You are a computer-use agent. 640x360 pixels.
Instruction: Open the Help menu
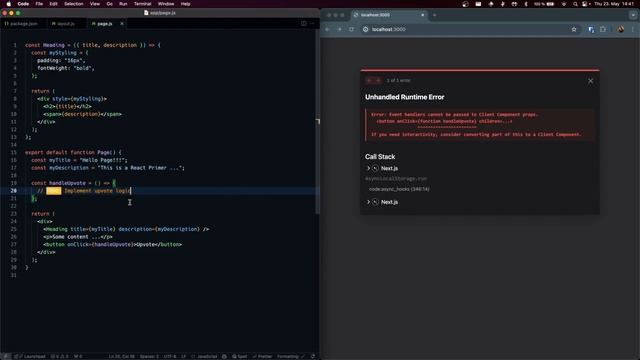tap(185, 4)
